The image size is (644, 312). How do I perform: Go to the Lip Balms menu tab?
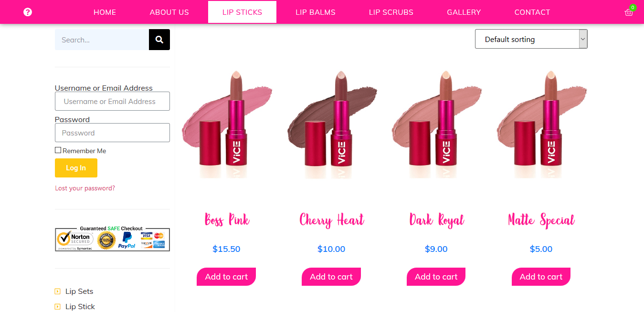tap(316, 12)
